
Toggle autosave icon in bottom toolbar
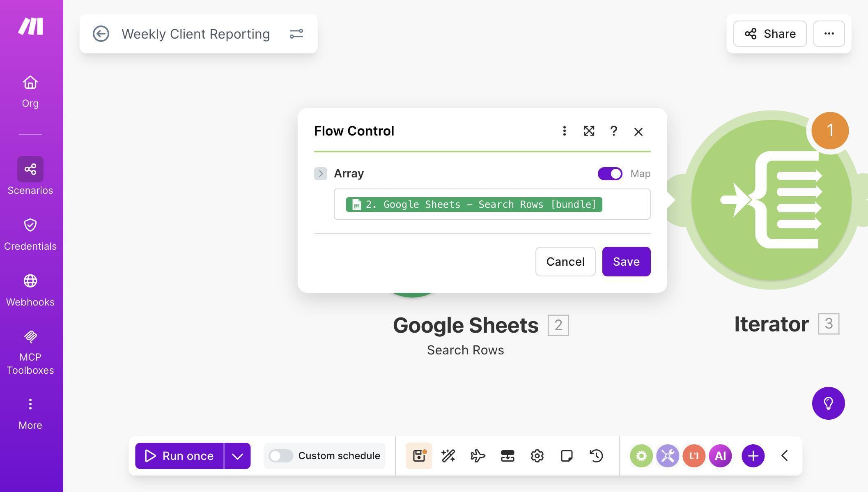coord(418,455)
